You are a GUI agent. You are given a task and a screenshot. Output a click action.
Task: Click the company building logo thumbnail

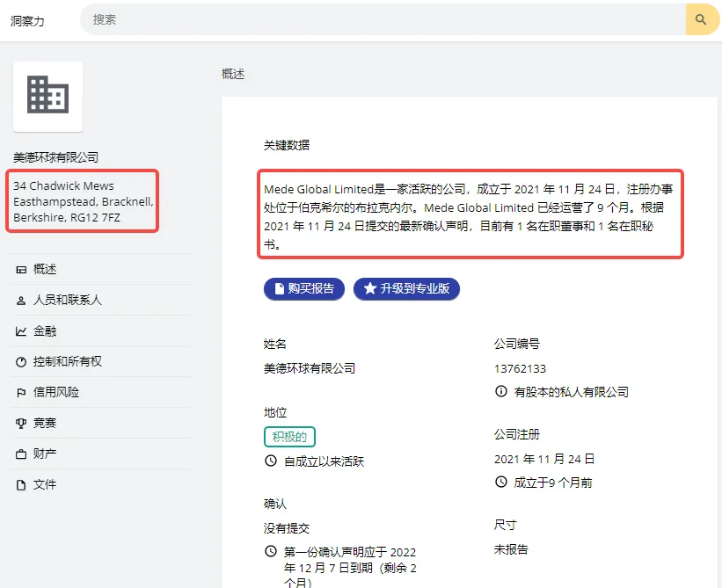pos(47,97)
